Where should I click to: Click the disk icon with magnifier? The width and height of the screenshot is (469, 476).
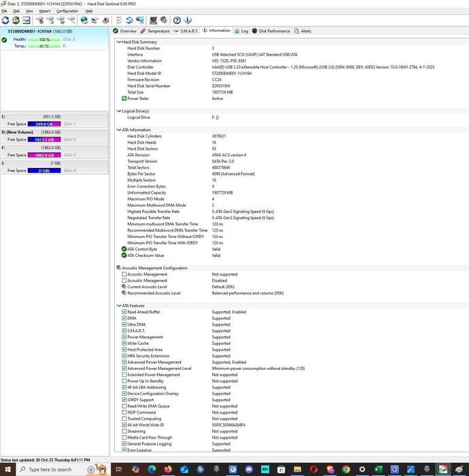click(71, 20)
